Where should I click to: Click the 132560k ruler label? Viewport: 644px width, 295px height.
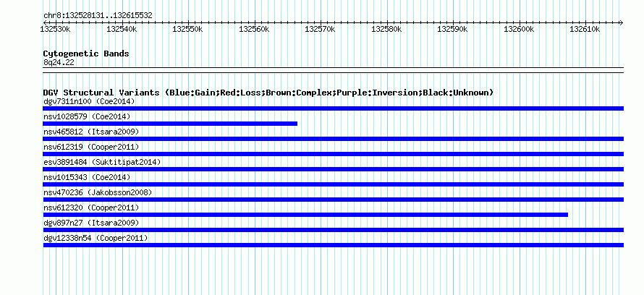pyautogui.click(x=254, y=29)
